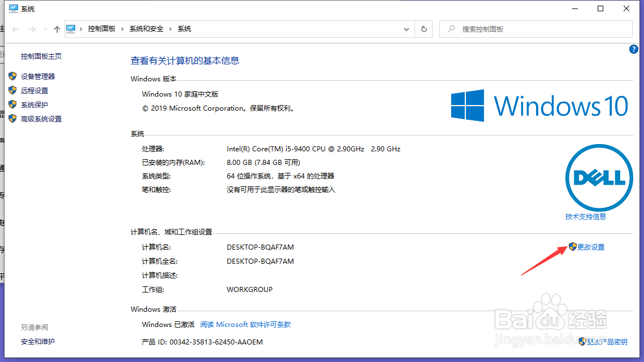The width and height of the screenshot is (644, 362).
Task: Click the 没有可用于此显示器的笔或触控输入 text
Action: pos(281,190)
